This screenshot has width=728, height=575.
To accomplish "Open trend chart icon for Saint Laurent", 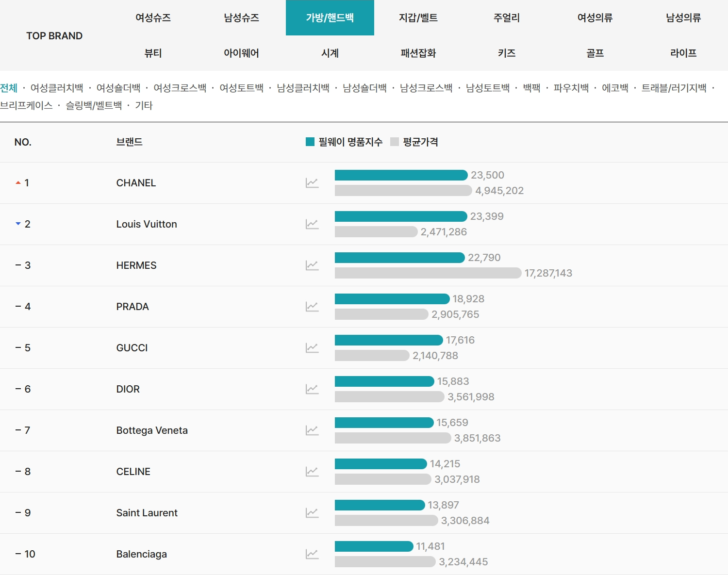I will coord(312,513).
